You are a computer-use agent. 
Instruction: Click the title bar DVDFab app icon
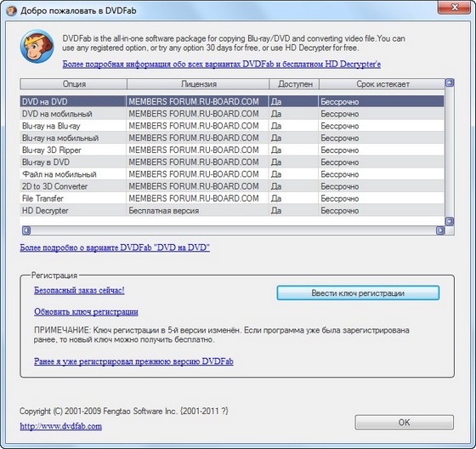(x=12, y=11)
